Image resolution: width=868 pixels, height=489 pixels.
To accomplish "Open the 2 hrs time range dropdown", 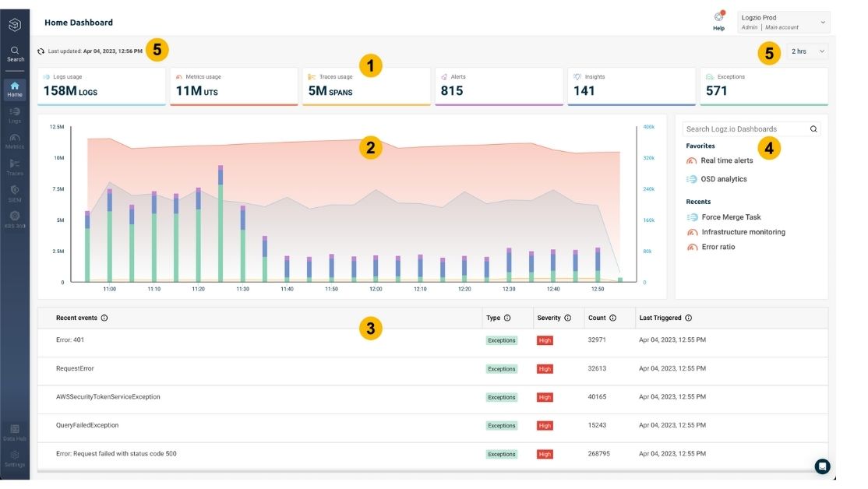I will pyautogui.click(x=806, y=51).
